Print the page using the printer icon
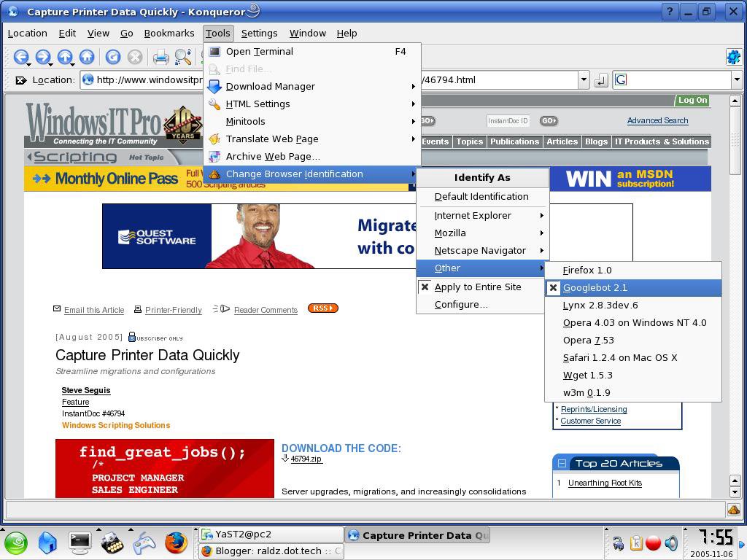Viewport: 747px width, 560px height. click(x=161, y=57)
